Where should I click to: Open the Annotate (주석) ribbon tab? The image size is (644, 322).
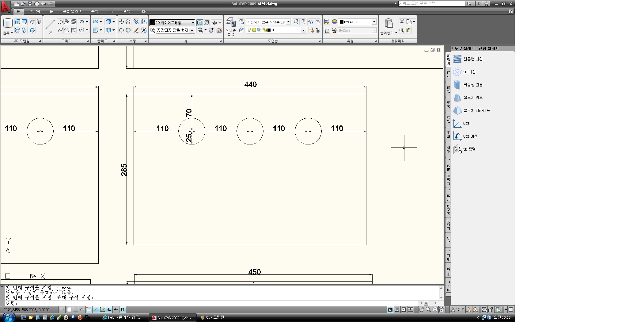[94, 11]
